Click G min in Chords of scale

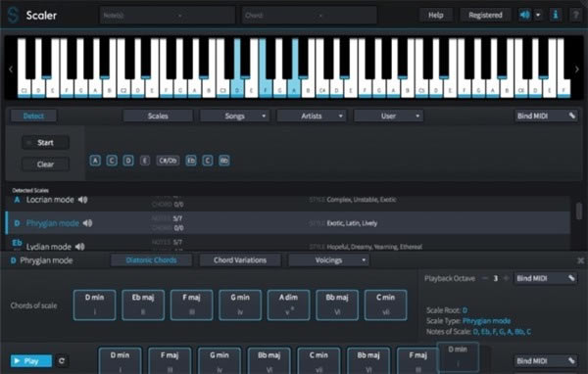(240, 304)
